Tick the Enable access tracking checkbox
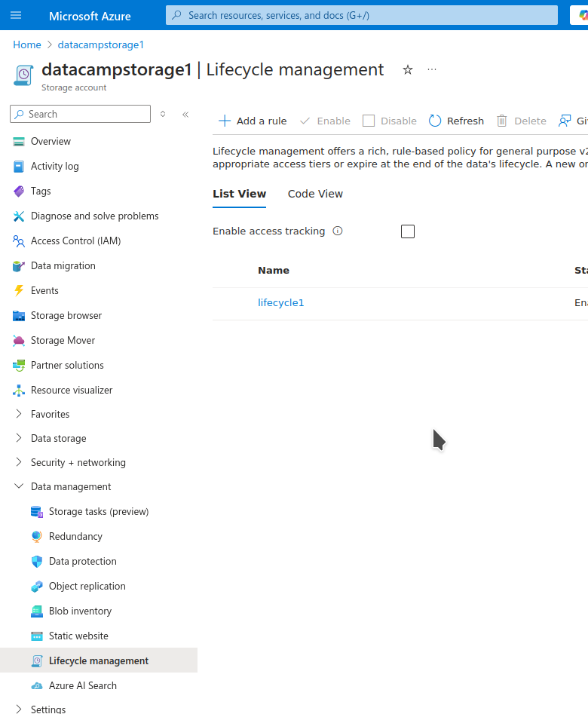The width and height of the screenshot is (588, 714). [408, 231]
